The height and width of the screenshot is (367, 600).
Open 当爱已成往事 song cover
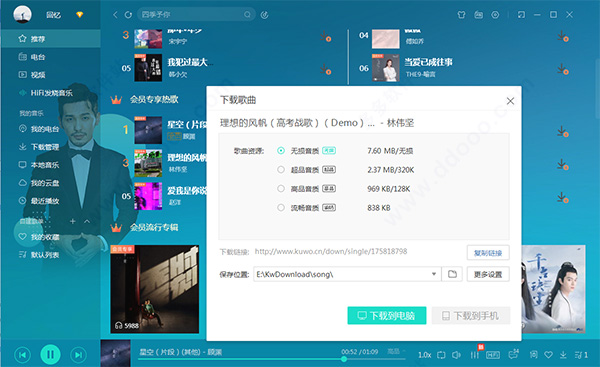[x=386, y=67]
